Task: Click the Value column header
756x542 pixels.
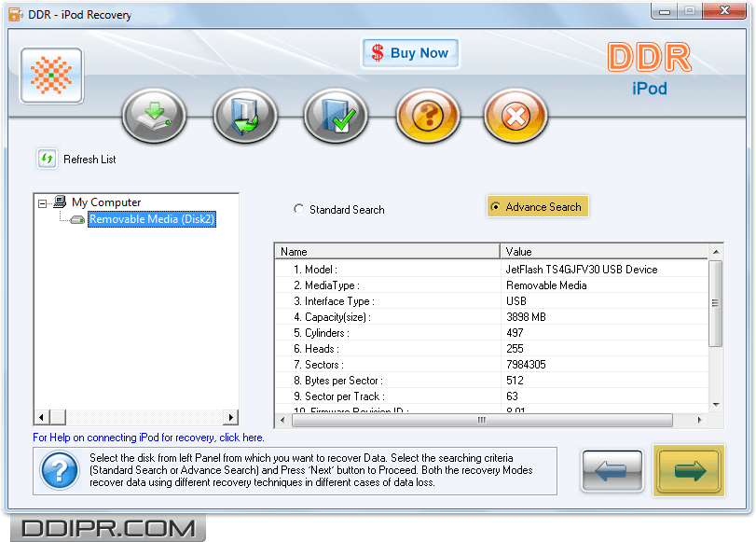Action: [x=604, y=252]
